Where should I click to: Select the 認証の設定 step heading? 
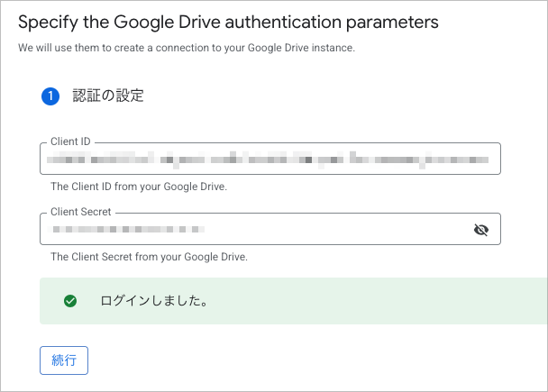tap(108, 96)
